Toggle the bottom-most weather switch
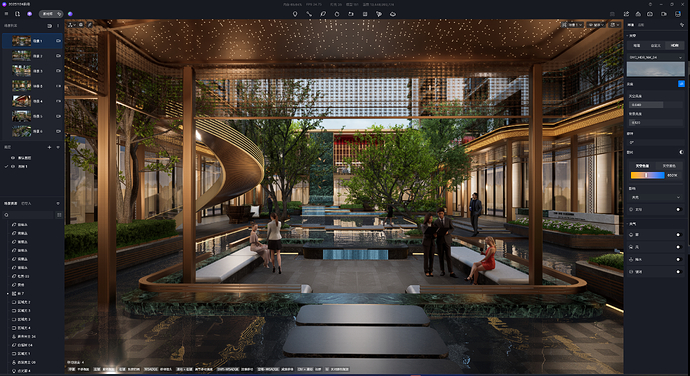The height and width of the screenshot is (376, 690). (678, 272)
